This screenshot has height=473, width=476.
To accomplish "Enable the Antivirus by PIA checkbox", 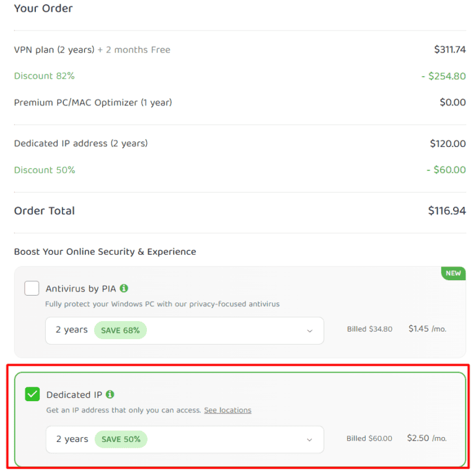I will click(x=32, y=288).
